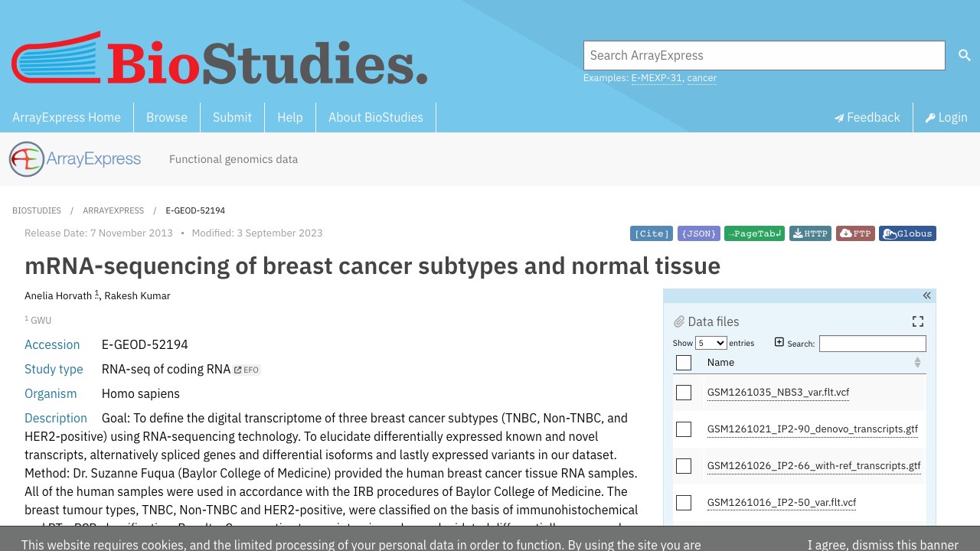Check GSM1261016_IP2-50_var.flt.vcf file checkbox
Image resolution: width=980 pixels, height=551 pixels.
684,503
